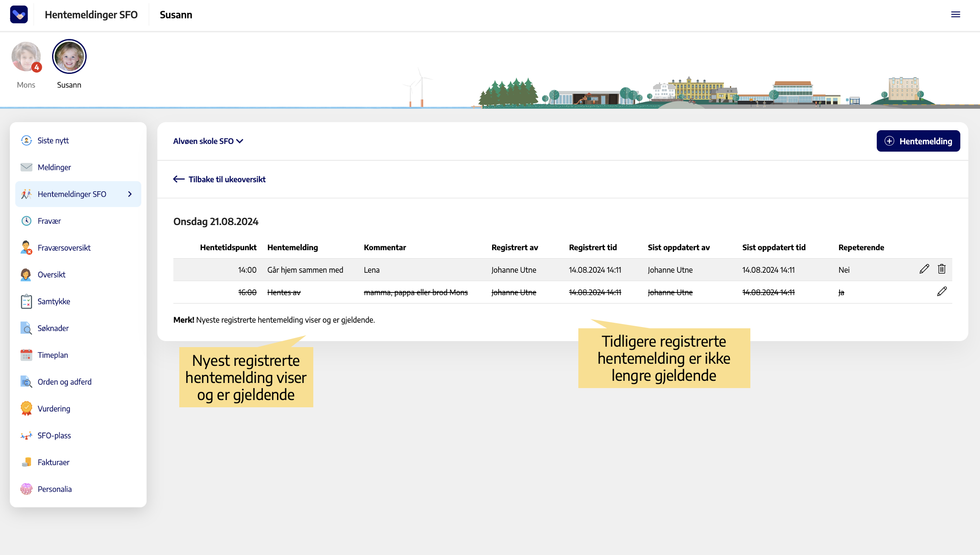This screenshot has height=555, width=980.
Task: Open Meldinger menu item
Action: (x=78, y=167)
